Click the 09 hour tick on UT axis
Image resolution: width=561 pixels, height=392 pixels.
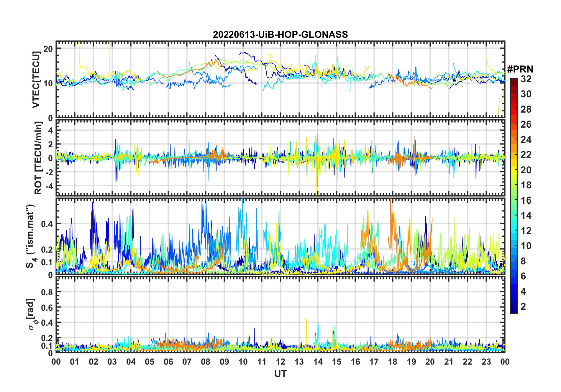[x=224, y=362]
